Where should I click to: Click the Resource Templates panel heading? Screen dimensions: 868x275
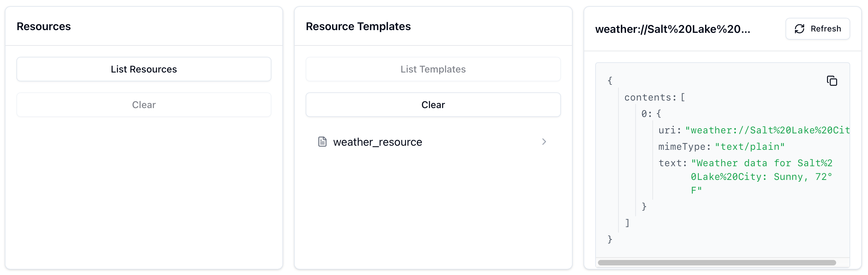(358, 26)
